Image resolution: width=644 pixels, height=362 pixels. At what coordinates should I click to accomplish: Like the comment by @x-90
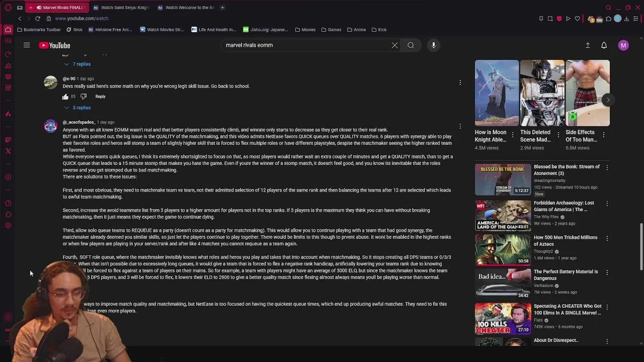click(65, 97)
